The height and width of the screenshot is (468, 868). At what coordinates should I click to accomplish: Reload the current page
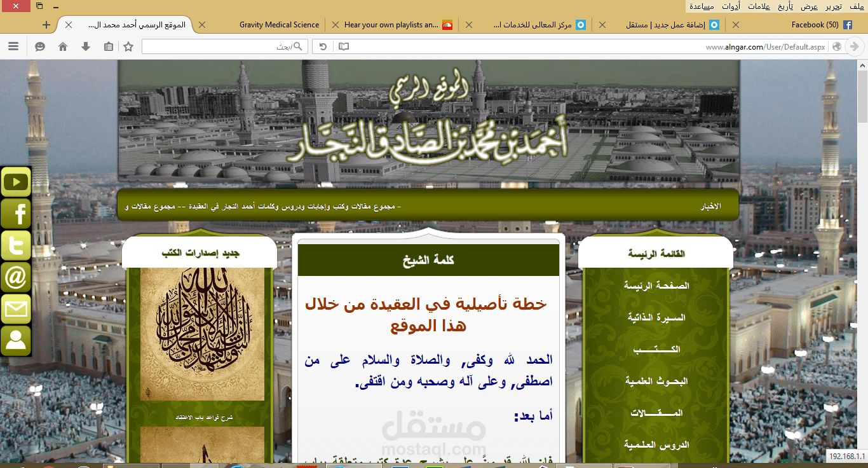323,46
